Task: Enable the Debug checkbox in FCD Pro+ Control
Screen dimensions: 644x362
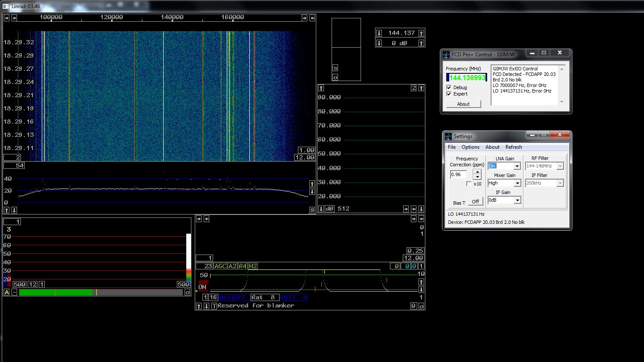Action: click(x=449, y=87)
